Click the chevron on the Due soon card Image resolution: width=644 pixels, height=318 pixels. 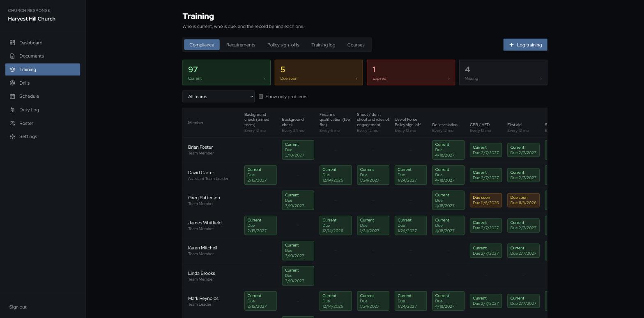coord(356,78)
